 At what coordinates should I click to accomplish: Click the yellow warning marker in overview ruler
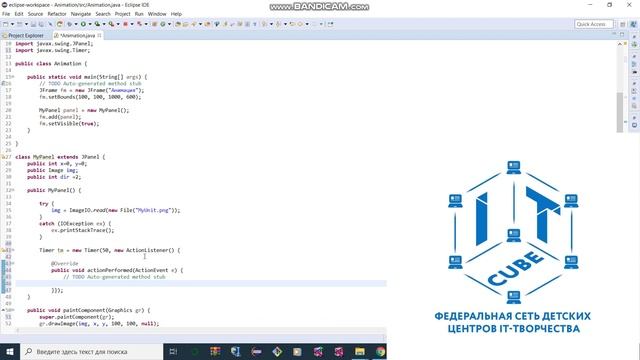626,44
